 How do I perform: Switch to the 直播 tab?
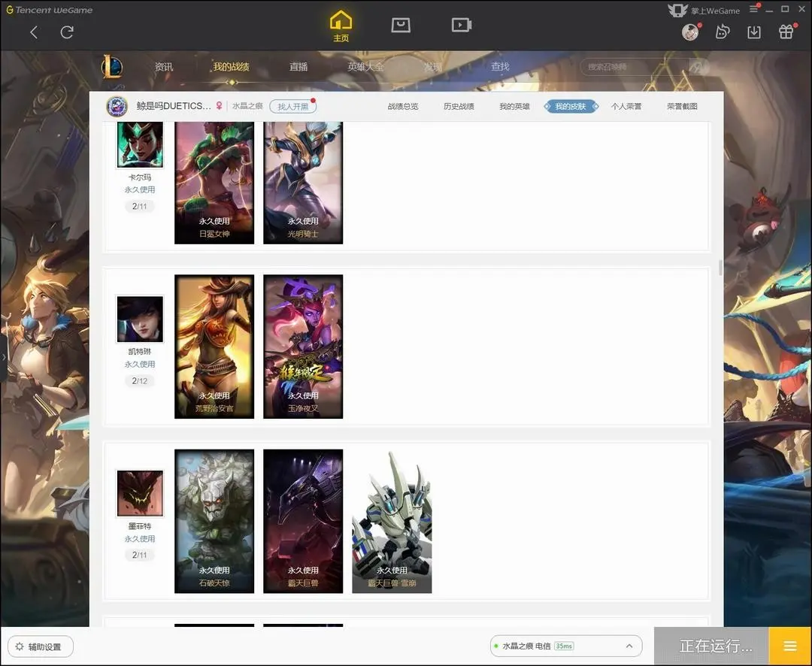(x=298, y=67)
